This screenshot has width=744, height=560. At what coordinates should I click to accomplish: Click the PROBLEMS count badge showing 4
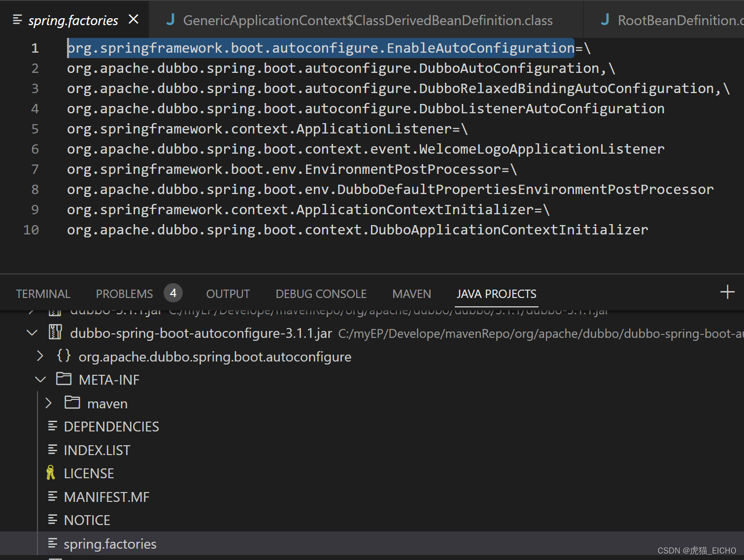173,293
